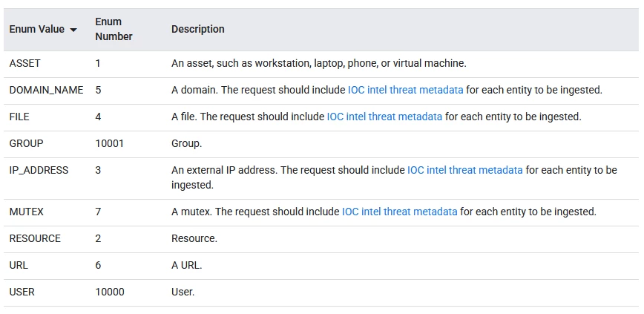Open IOC intel threat metadata link in MUTEX row
Screen dimensions: 644x314
[x=400, y=212]
